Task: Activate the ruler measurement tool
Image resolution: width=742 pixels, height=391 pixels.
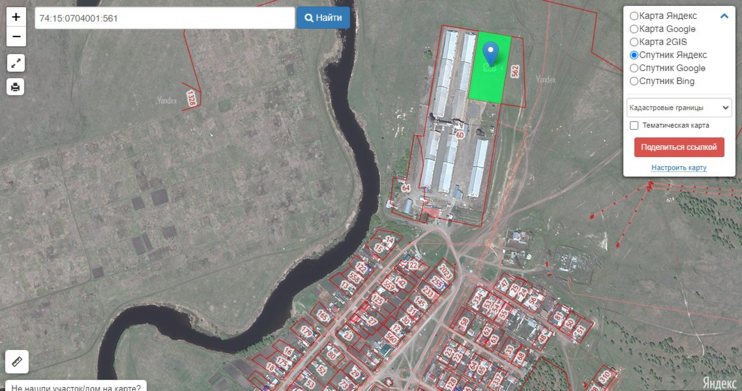Action: (x=17, y=362)
